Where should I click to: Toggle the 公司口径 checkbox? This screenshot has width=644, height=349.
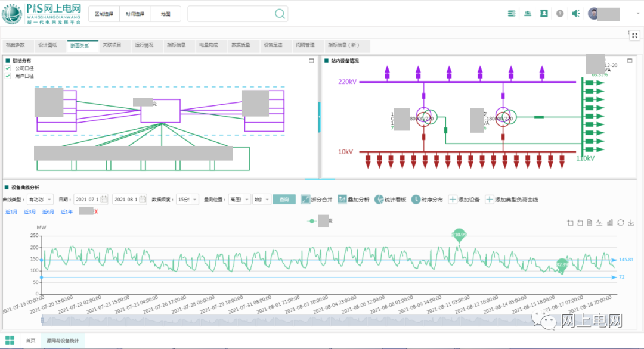point(8,68)
